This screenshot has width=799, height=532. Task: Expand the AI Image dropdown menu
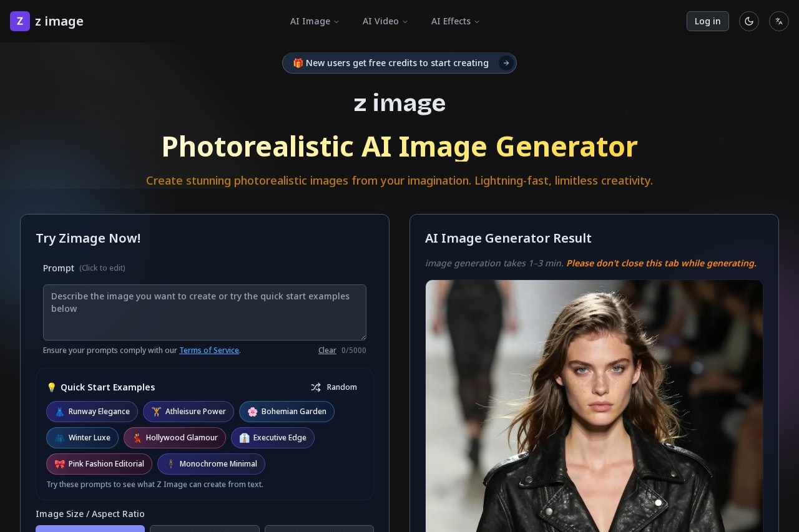tap(315, 21)
